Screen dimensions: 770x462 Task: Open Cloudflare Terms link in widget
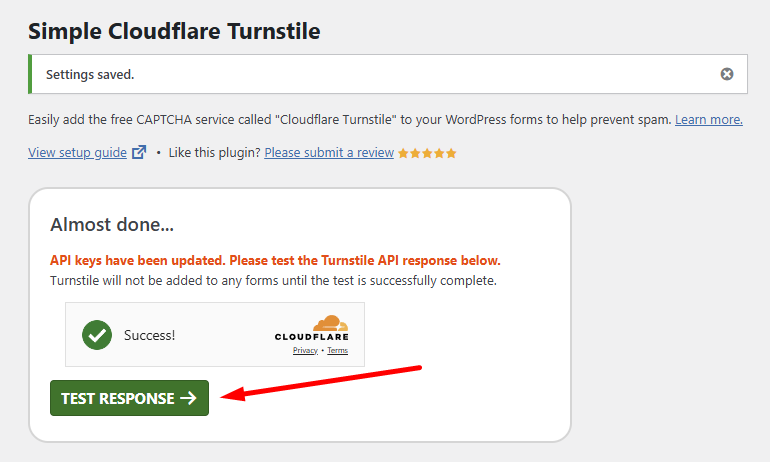click(x=337, y=351)
